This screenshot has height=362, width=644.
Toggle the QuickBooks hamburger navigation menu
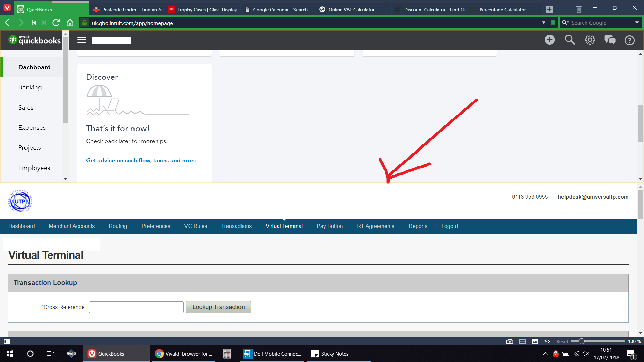(x=82, y=40)
